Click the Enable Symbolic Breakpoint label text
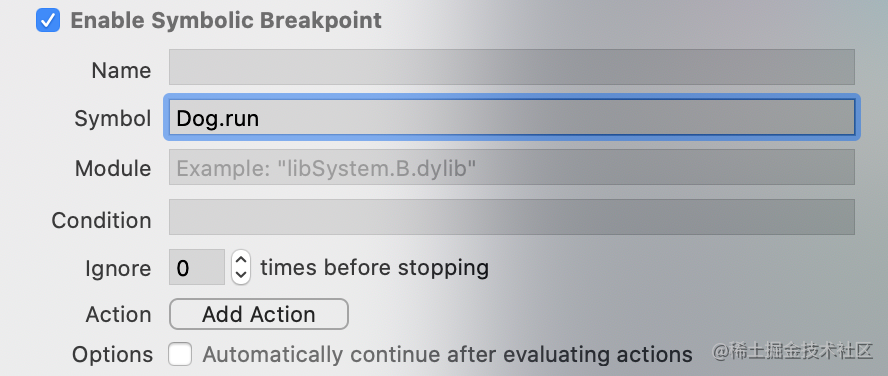The width and height of the screenshot is (888, 376). coord(226,20)
